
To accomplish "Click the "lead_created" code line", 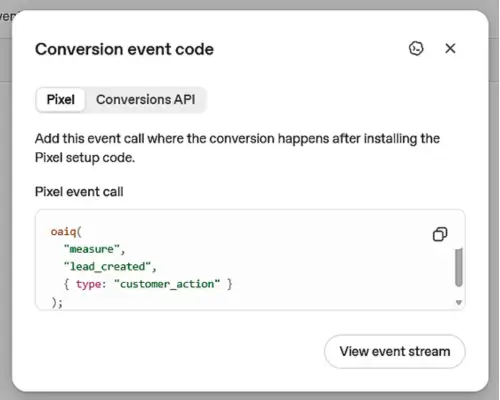I will tap(110, 267).
